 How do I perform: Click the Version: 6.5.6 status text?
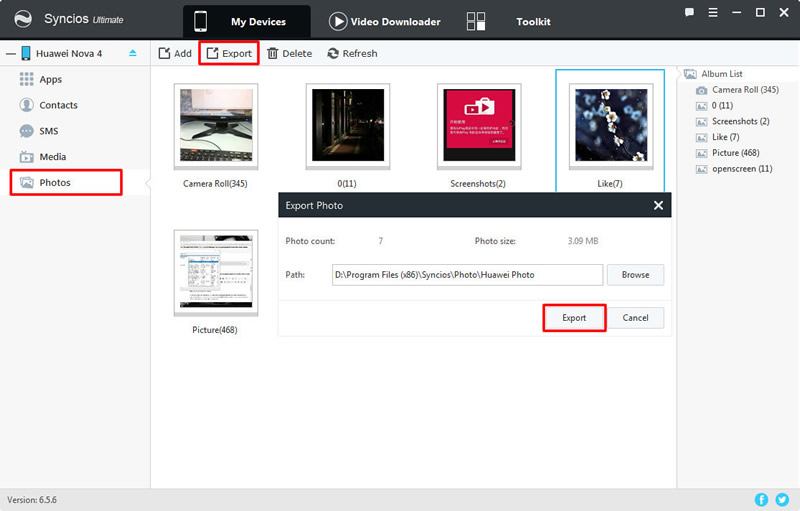pos(32,500)
